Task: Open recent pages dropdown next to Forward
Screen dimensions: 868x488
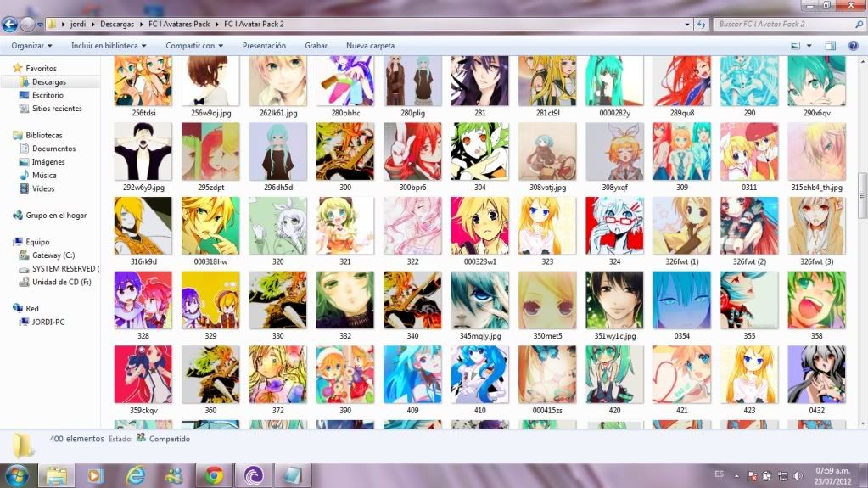Action: click(x=40, y=25)
